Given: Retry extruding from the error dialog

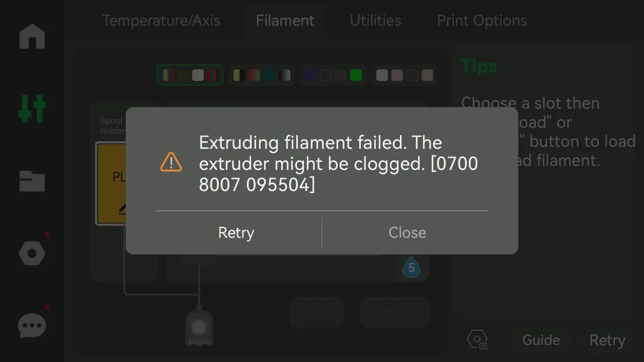Looking at the screenshot, I should pyautogui.click(x=236, y=233).
